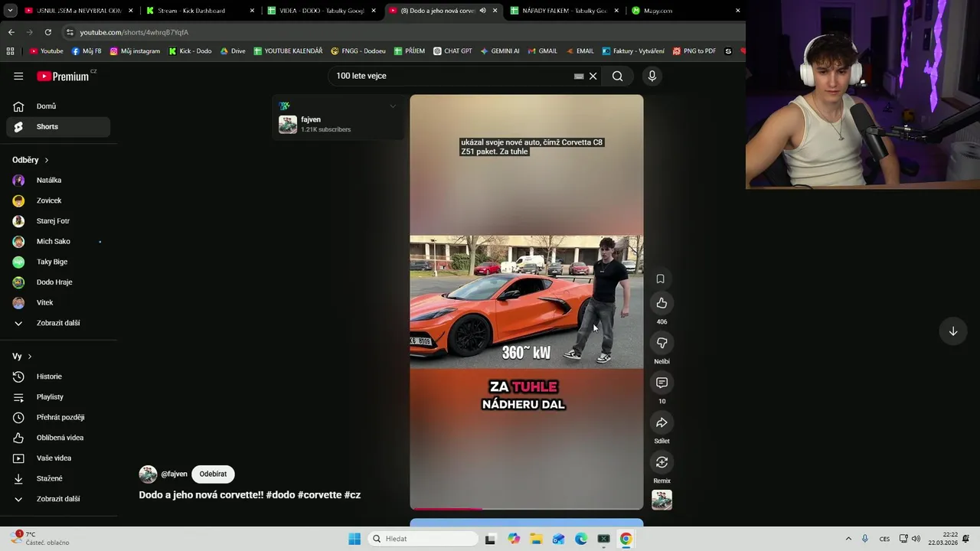Expand the Vy section chevron

tap(30, 357)
